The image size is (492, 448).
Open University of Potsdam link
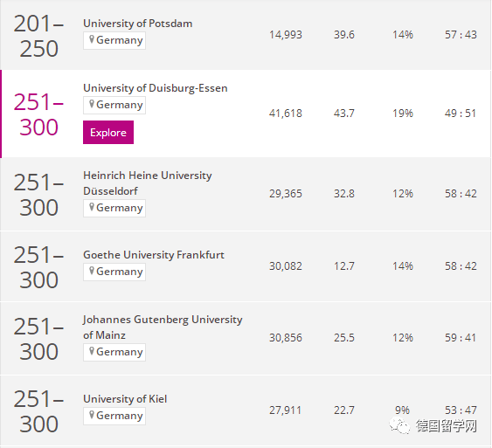coord(138,24)
